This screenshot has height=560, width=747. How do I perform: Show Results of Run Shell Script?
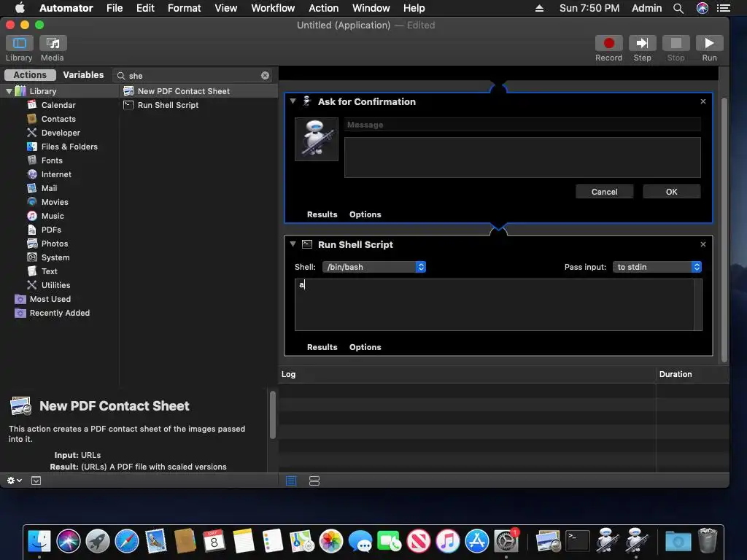pos(322,347)
